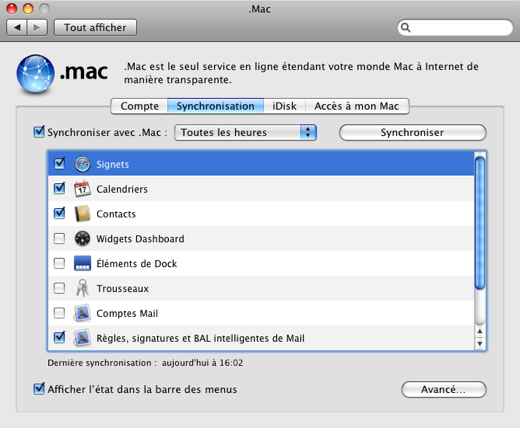520x428 pixels.
Task: Uncheck the Signets sync checkbox
Action: coord(59,163)
